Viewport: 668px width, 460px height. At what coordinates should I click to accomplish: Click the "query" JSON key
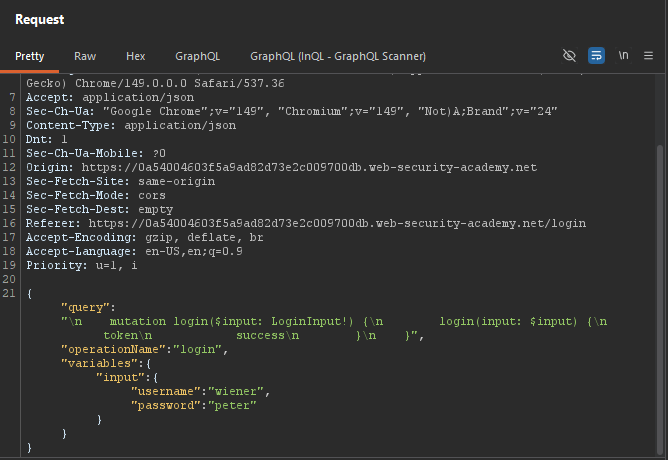85,308
